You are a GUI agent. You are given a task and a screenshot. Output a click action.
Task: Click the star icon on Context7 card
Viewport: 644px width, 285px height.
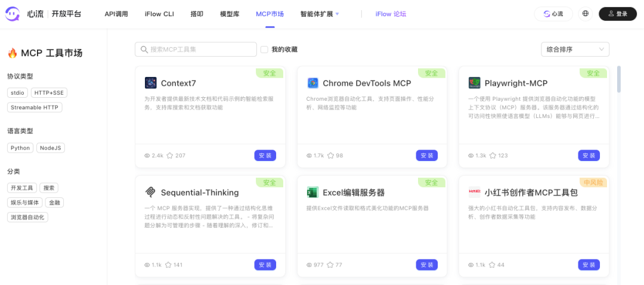(x=170, y=156)
